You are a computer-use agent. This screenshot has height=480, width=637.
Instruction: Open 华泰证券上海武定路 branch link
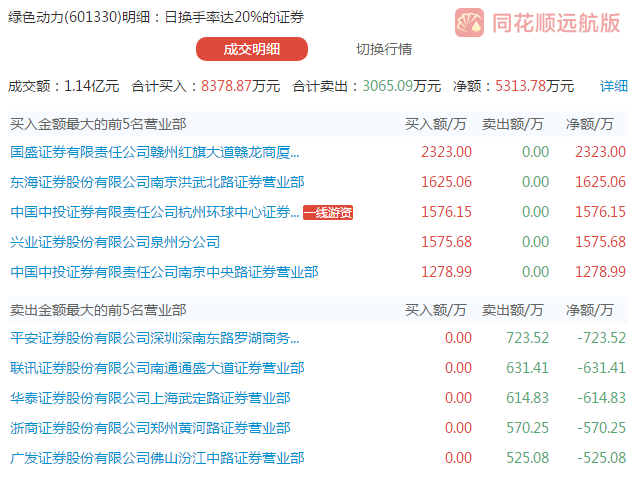150,398
